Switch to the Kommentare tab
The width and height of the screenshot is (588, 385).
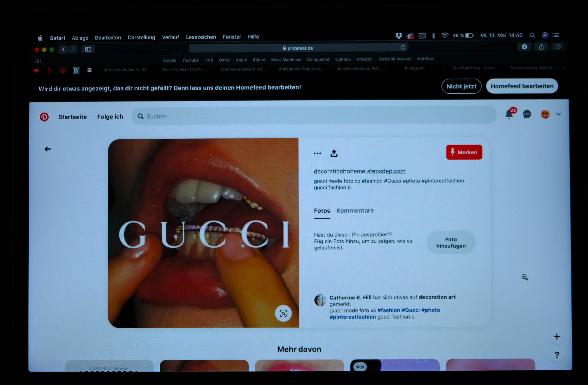(355, 210)
